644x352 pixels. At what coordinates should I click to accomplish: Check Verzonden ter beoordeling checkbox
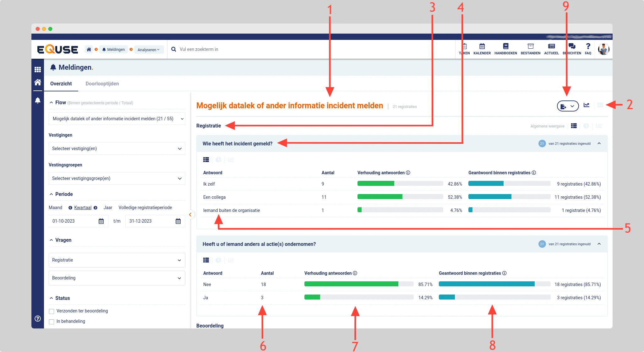52,311
